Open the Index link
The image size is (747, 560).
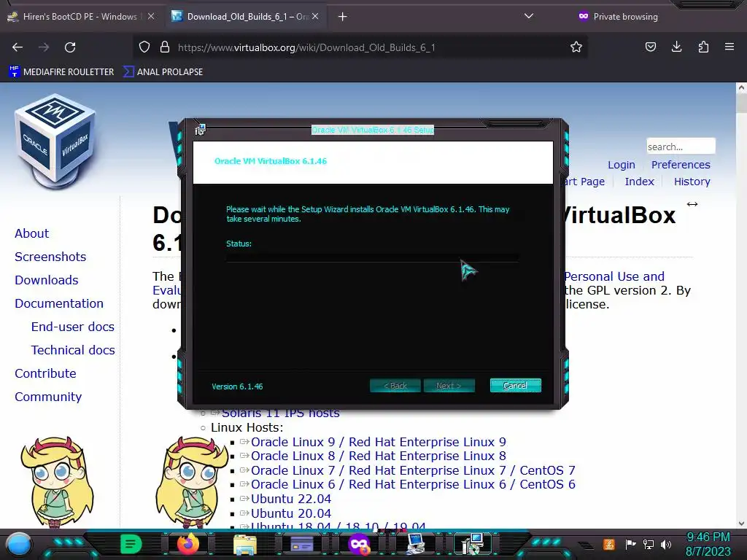[639, 182]
